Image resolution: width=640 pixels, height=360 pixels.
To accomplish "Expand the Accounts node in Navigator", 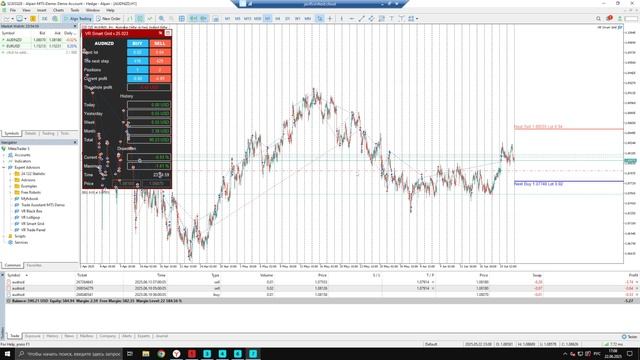I will 4,155.
